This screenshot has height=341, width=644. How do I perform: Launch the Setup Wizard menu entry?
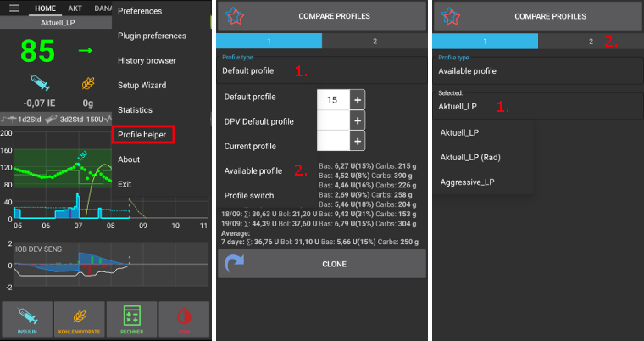tap(142, 85)
